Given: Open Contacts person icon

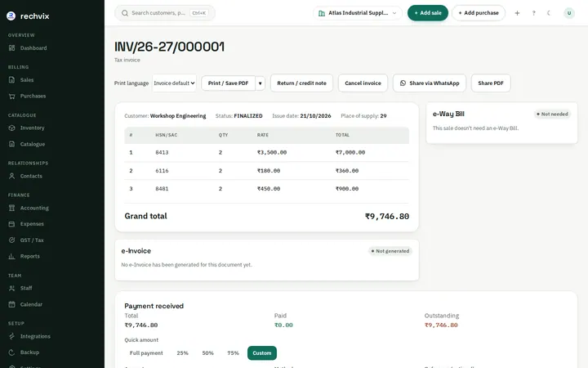Looking at the screenshot, I should click(12, 176).
